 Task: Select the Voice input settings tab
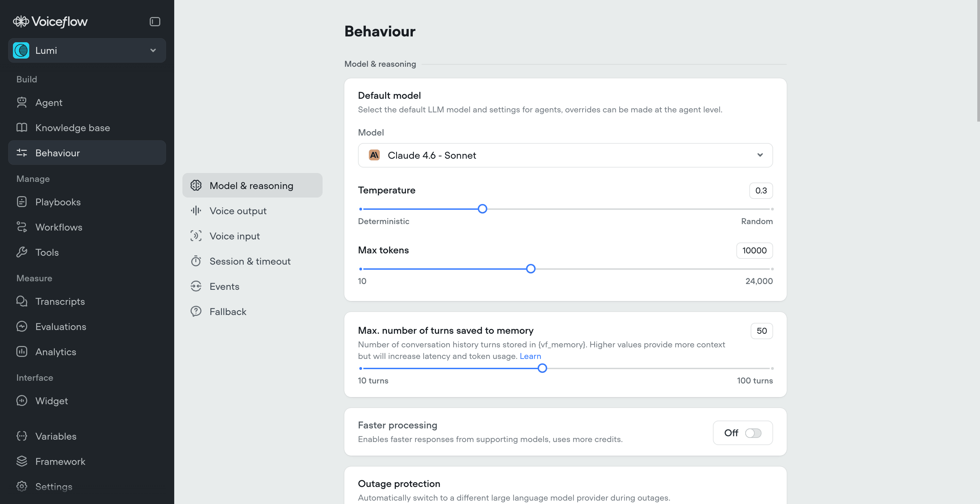pos(234,236)
